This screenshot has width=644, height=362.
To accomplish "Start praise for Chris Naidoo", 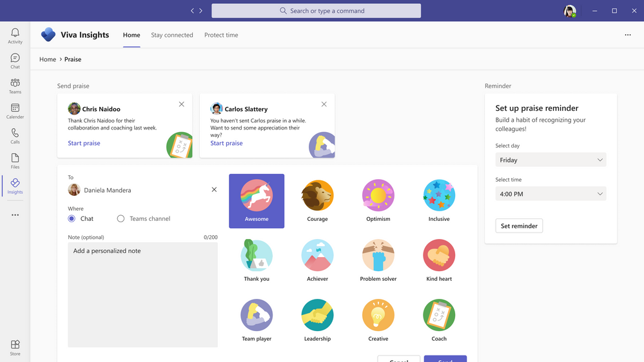I will point(84,143).
